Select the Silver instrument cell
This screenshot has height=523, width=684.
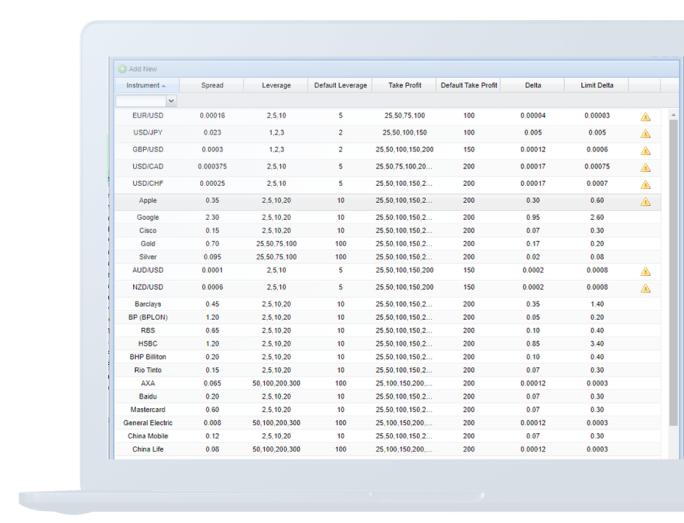147,257
